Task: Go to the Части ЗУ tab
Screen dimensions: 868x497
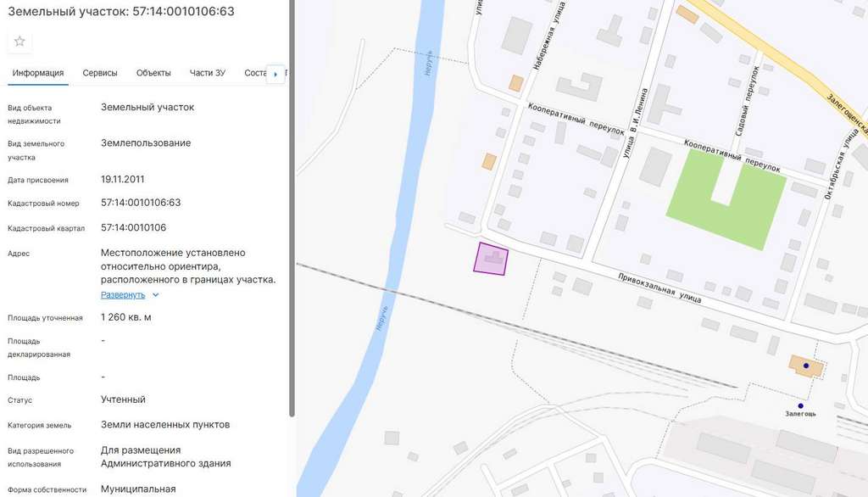Action: [x=208, y=73]
